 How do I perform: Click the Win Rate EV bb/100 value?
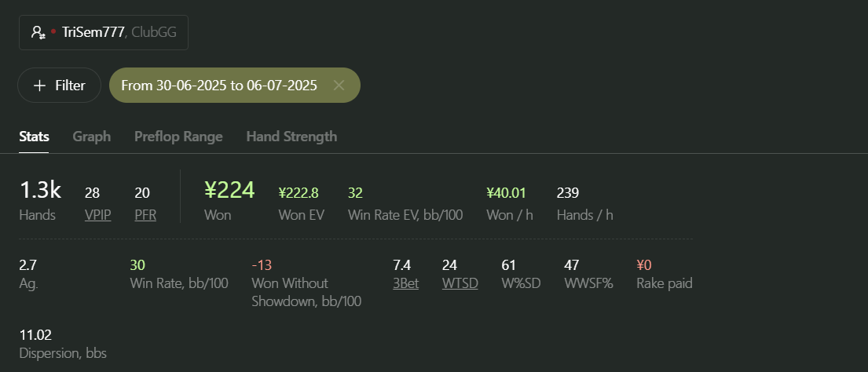355,193
